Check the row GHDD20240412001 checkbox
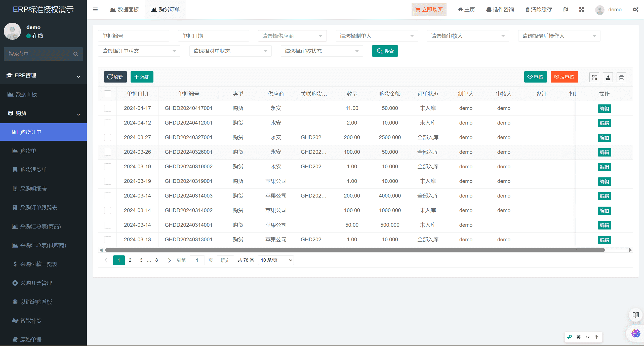The height and width of the screenshot is (346, 644). tap(107, 123)
